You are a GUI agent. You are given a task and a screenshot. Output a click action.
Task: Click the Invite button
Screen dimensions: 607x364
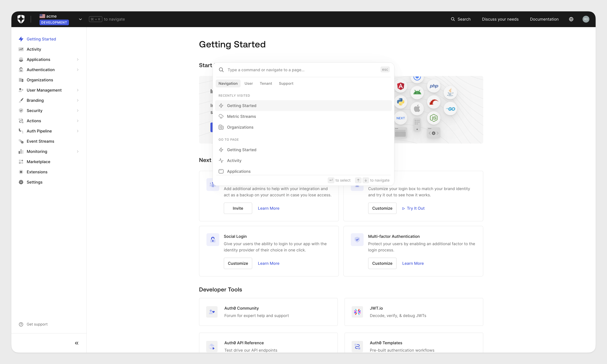[x=238, y=208]
